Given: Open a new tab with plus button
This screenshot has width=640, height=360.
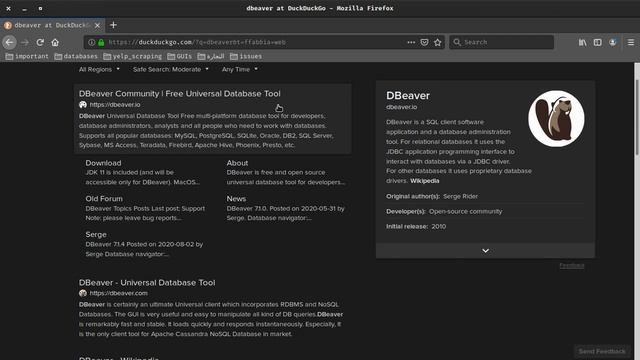Looking at the screenshot, I should [x=113, y=25].
